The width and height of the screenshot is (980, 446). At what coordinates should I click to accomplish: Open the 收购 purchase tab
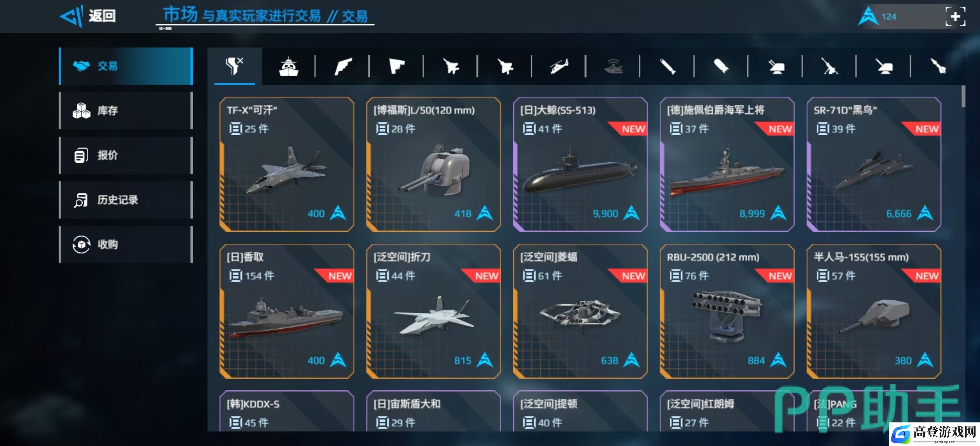[126, 244]
